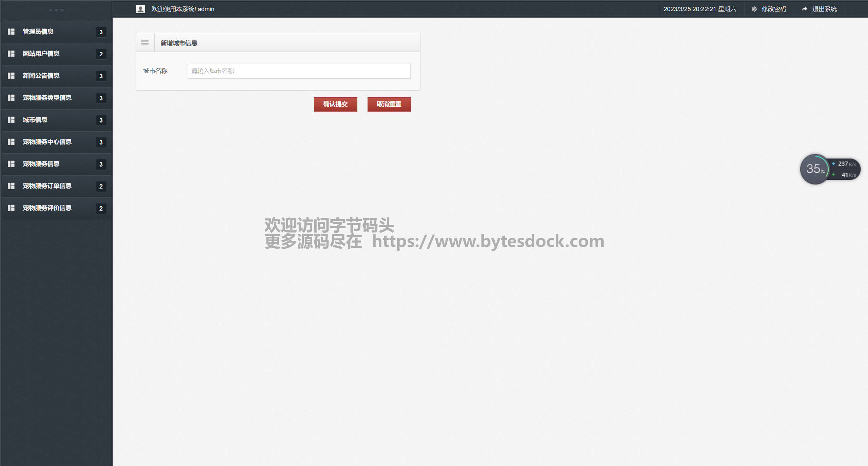The image size is (868, 466).
Task: Expand the 新闻公告信息 sidebar menu
Action: click(x=41, y=76)
